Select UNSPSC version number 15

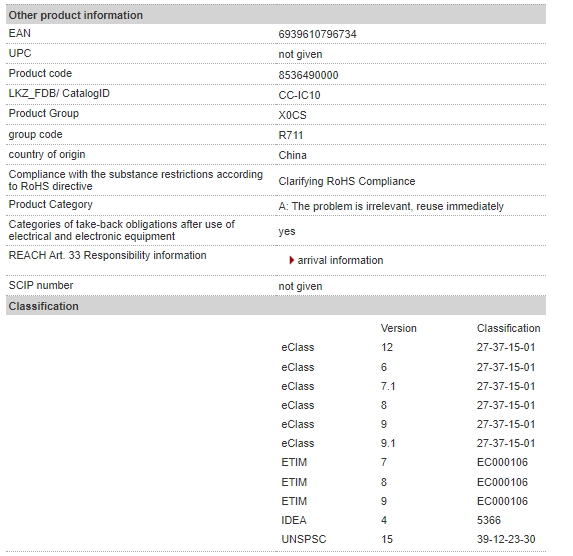click(387, 539)
